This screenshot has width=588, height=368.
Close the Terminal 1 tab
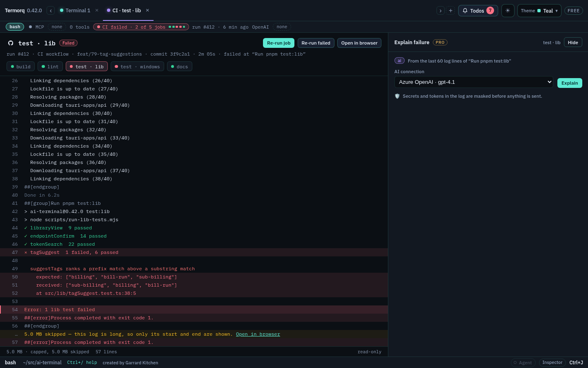[x=97, y=11]
